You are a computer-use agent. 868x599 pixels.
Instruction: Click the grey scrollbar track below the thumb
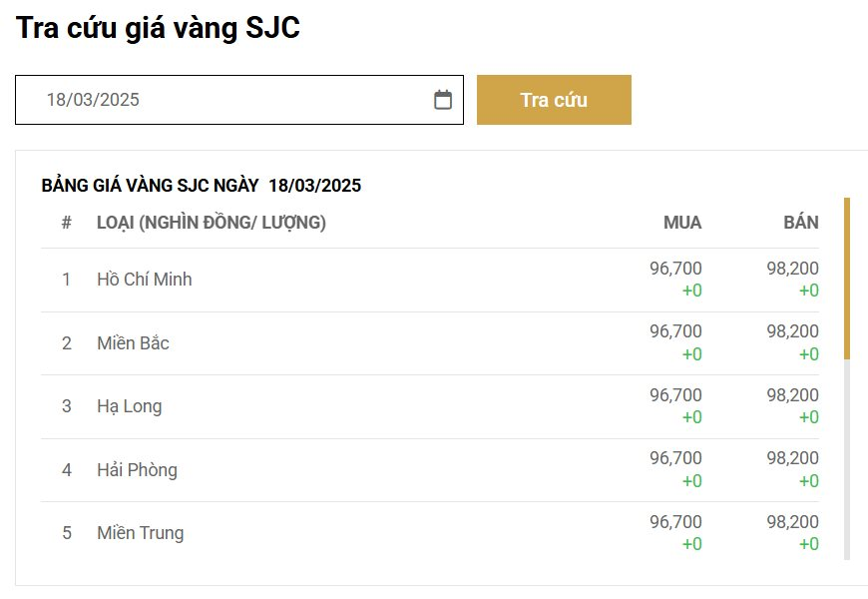(x=847, y=459)
